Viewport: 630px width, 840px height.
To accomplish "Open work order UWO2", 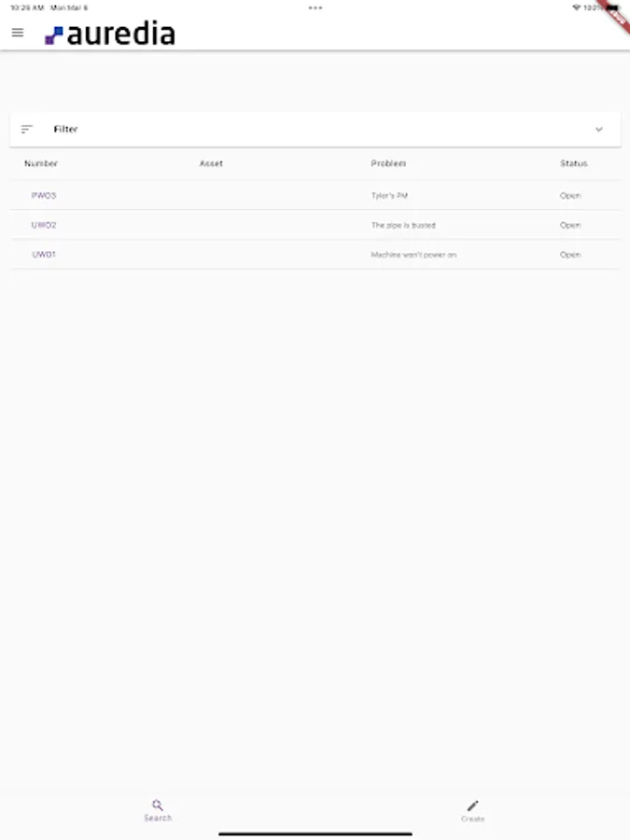I will [x=44, y=225].
